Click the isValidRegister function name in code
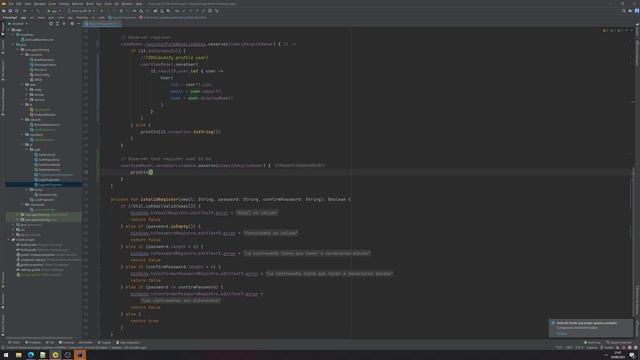Image resolution: width=640 pixels, height=360 pixels. pyautogui.click(x=160, y=199)
